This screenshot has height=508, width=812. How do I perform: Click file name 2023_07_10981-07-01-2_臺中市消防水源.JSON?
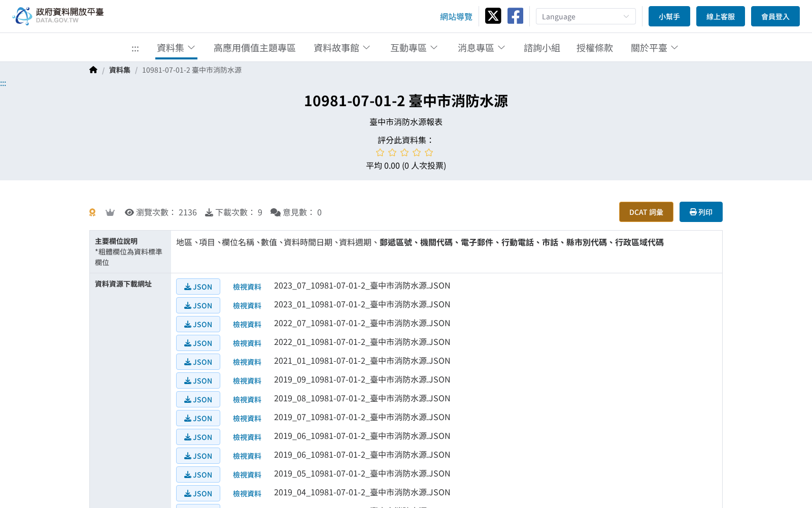(x=362, y=285)
